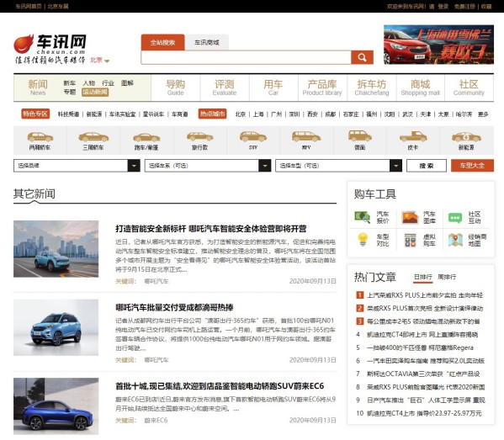Open hot article 10 凯迪拉克CT4上市 指导价
504x440 pixels.
[424, 413]
